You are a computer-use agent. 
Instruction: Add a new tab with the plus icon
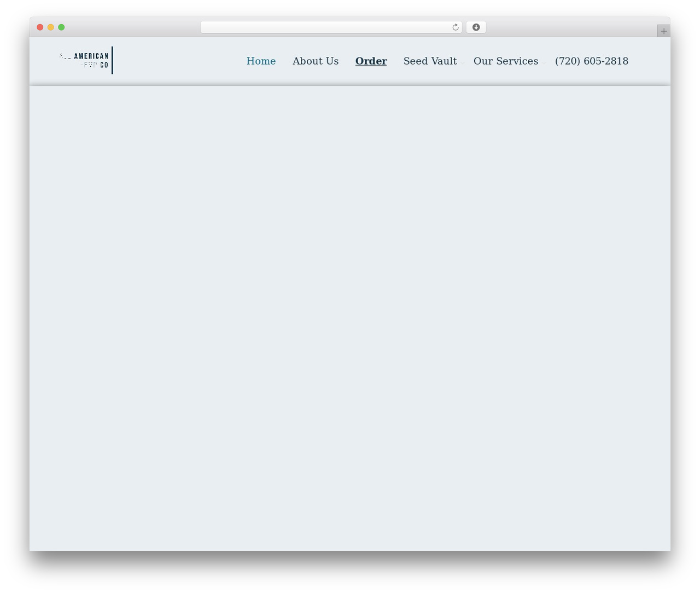pos(663,31)
